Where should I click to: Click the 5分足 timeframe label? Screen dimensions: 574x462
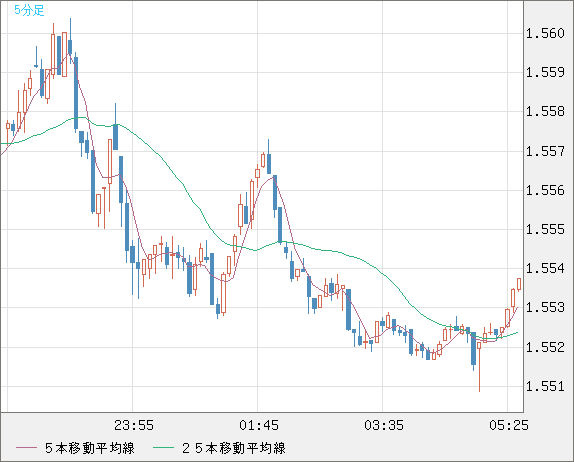(x=29, y=10)
